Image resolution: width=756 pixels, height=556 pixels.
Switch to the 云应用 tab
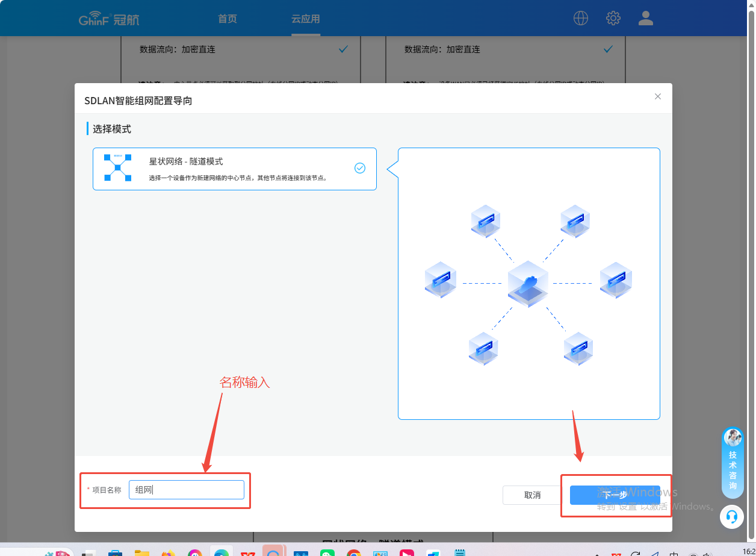pyautogui.click(x=306, y=19)
